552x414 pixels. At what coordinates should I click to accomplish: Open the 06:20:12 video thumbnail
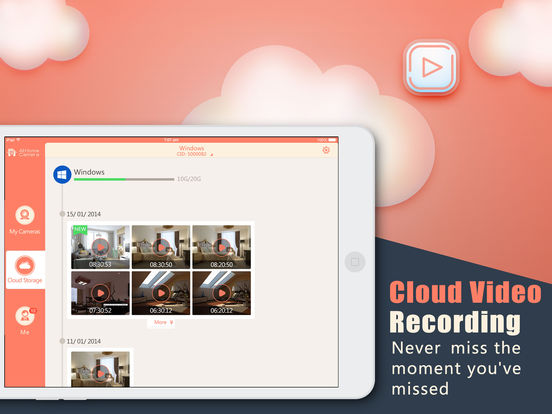(x=221, y=293)
